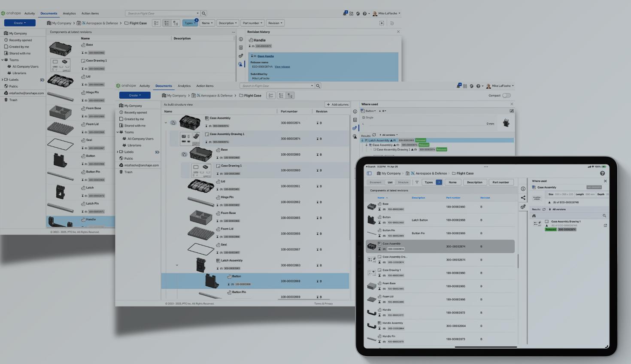The image size is (631, 364).
Task: Click the Open Handle link
Action: pos(265,56)
